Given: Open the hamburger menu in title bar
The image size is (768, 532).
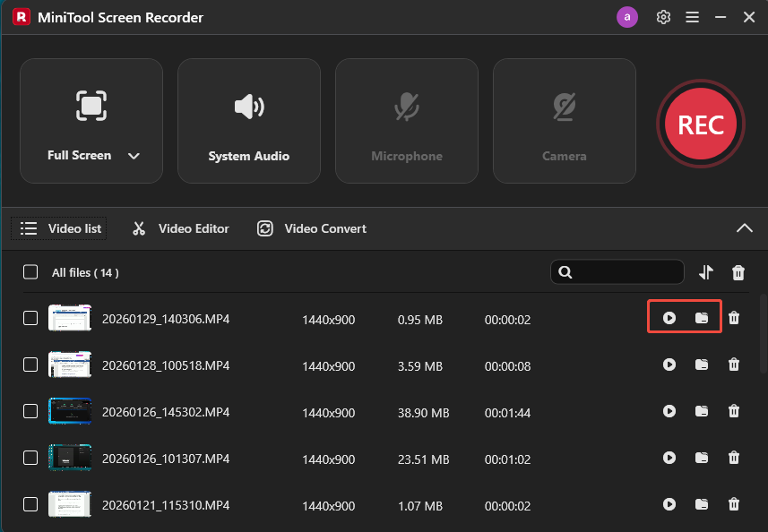Looking at the screenshot, I should [692, 16].
